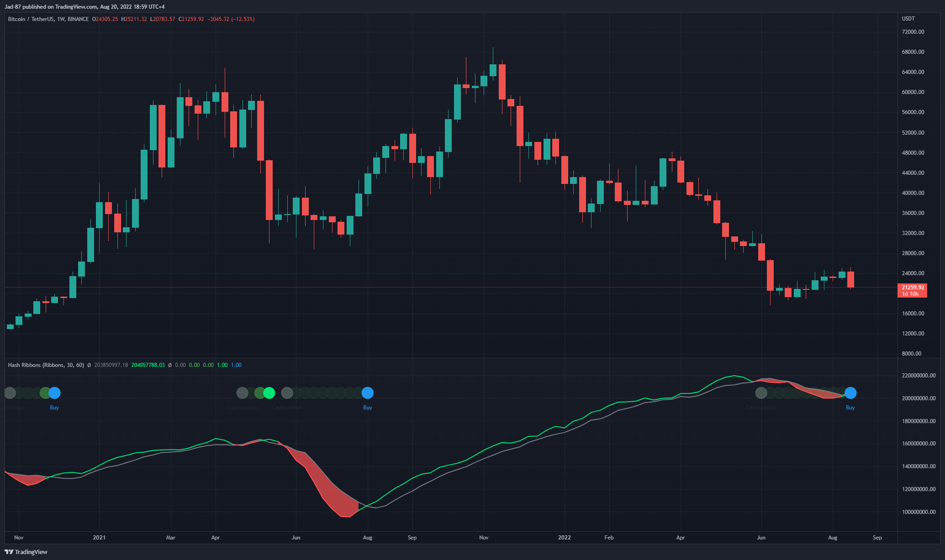Click the current price label 21259.92
945x560 pixels.
913,288
